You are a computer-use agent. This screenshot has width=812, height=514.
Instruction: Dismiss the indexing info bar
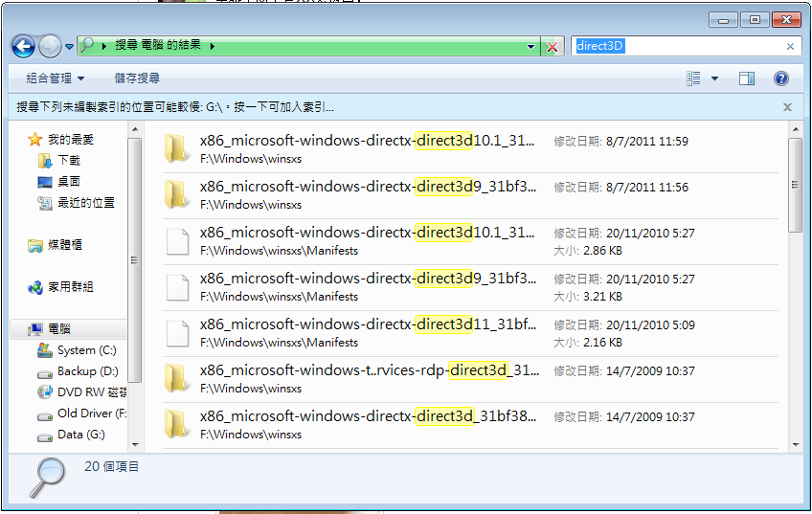[x=787, y=107]
